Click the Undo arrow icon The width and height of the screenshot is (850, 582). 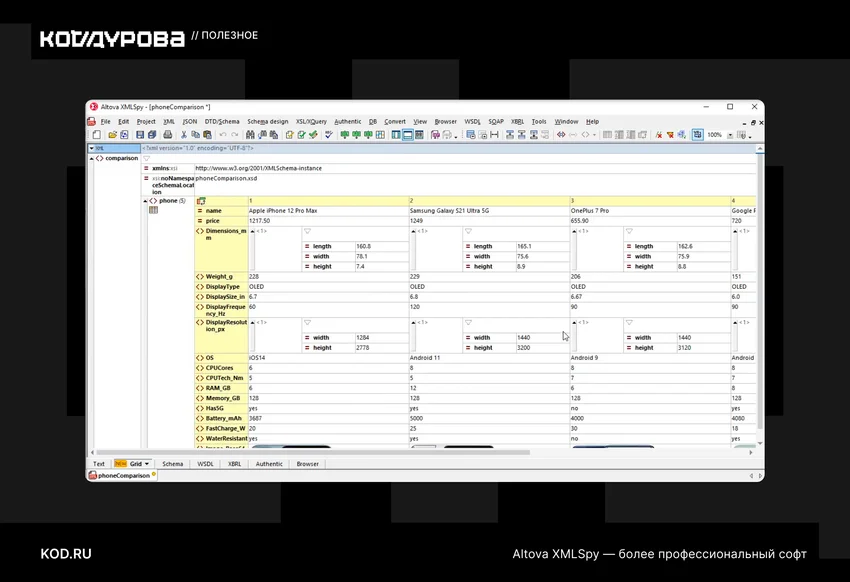click(x=223, y=135)
